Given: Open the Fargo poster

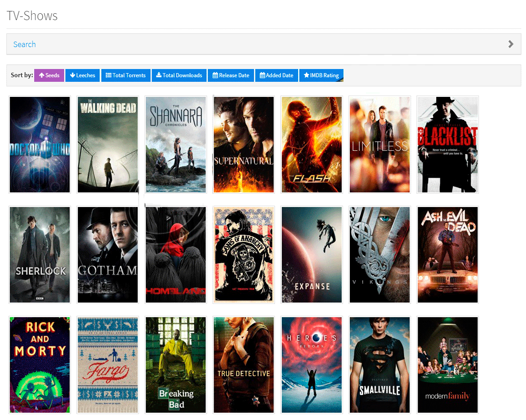Looking at the screenshot, I should coord(107,365).
